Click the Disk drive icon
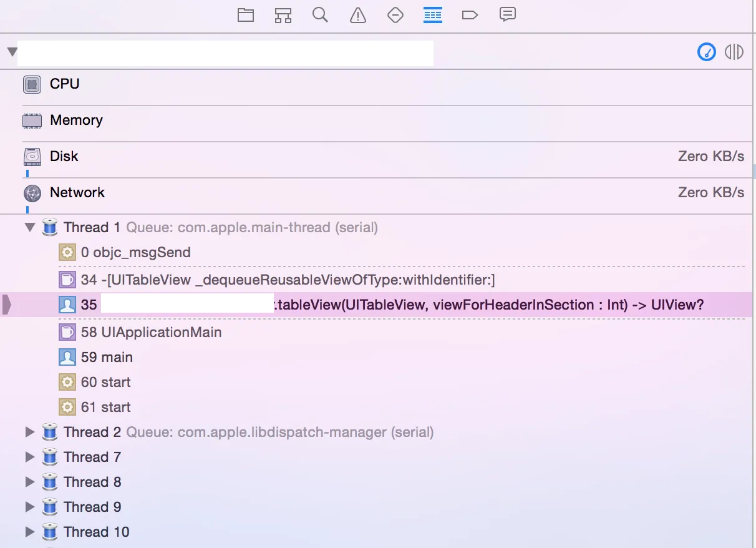 click(32, 157)
